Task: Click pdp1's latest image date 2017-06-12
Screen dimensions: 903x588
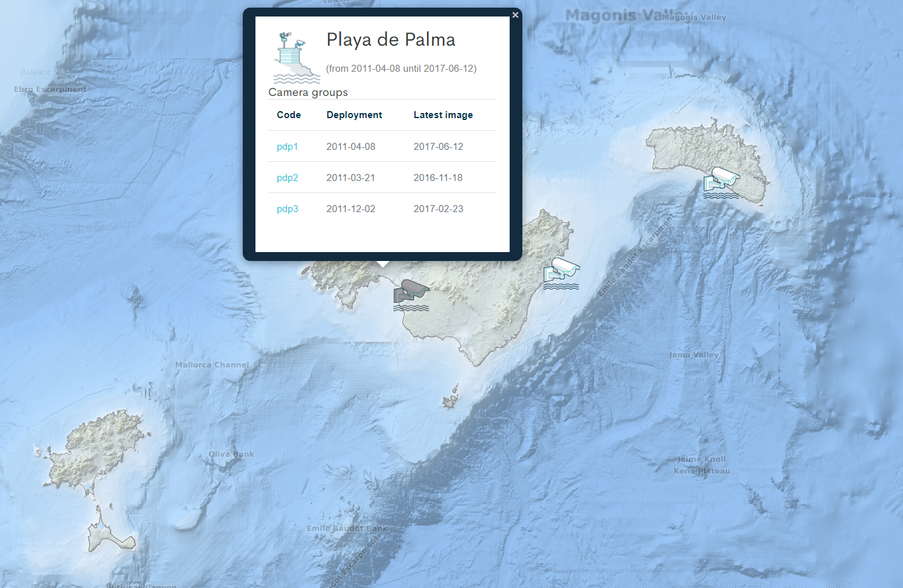Action: pyautogui.click(x=438, y=147)
